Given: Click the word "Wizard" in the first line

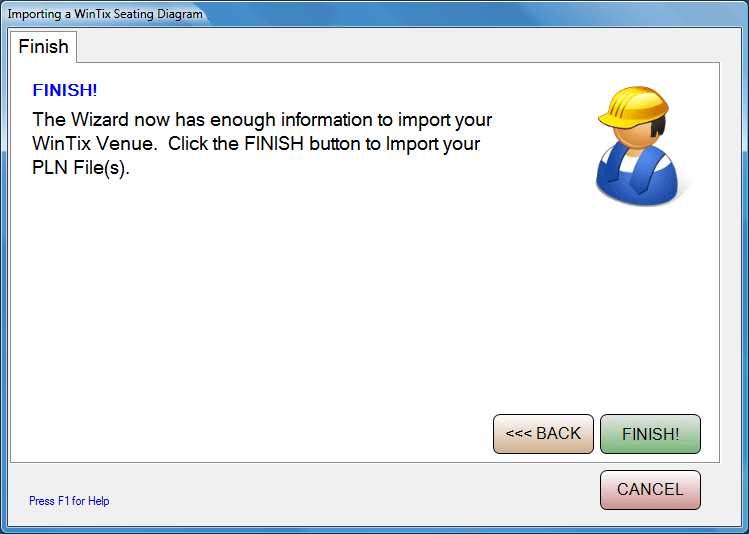Looking at the screenshot, I should (100, 119).
